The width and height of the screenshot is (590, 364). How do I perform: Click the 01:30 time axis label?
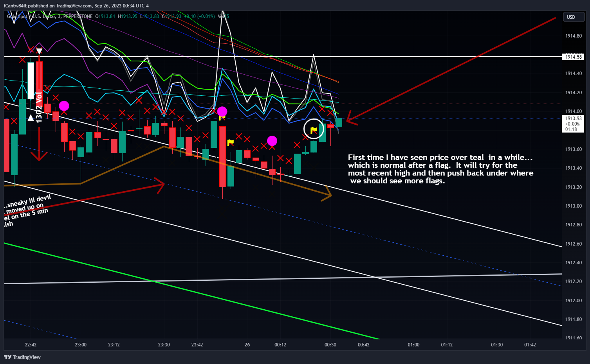click(497, 345)
